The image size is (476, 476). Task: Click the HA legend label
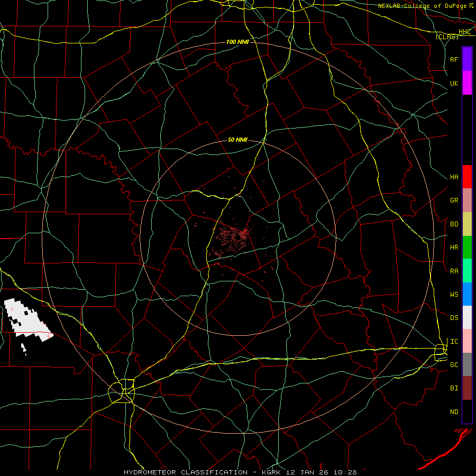[454, 177]
